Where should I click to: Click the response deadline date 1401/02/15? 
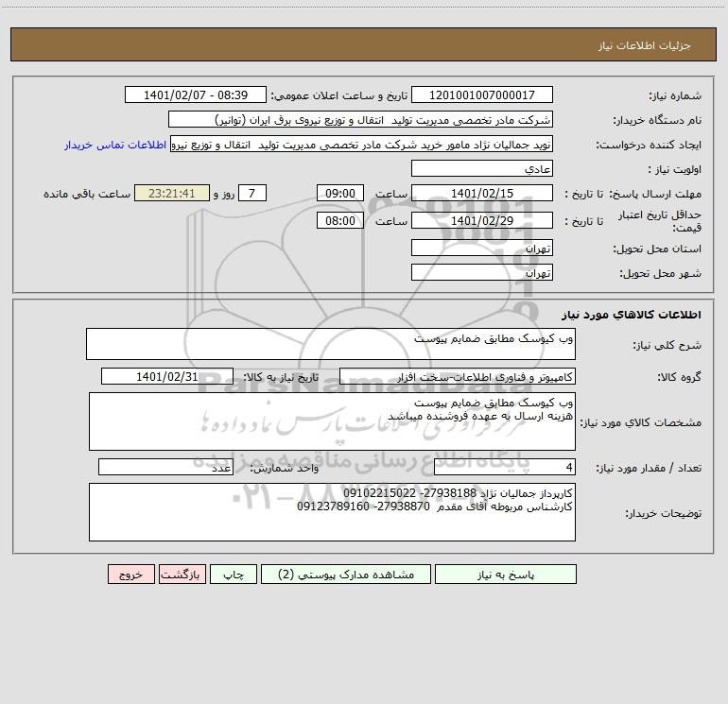click(x=482, y=193)
